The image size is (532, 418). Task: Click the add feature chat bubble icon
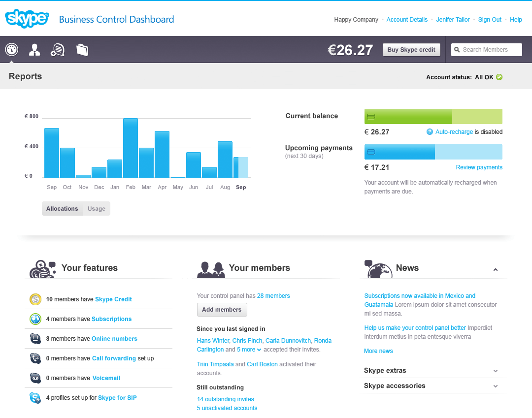tap(58, 49)
